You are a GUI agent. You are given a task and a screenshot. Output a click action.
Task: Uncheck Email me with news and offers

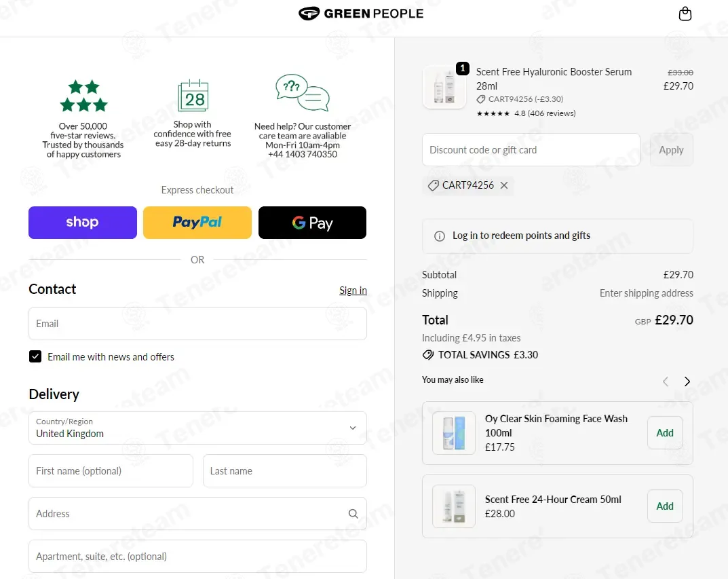[x=35, y=356]
